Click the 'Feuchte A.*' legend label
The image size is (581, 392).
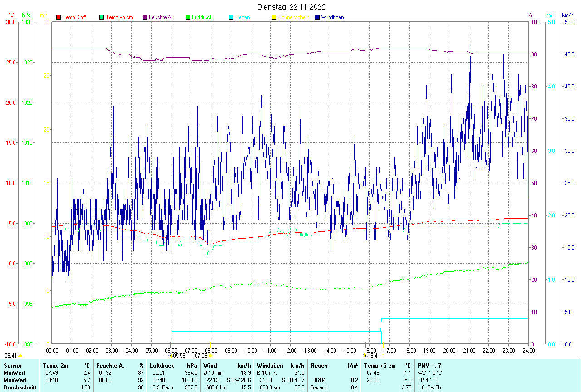click(x=162, y=17)
